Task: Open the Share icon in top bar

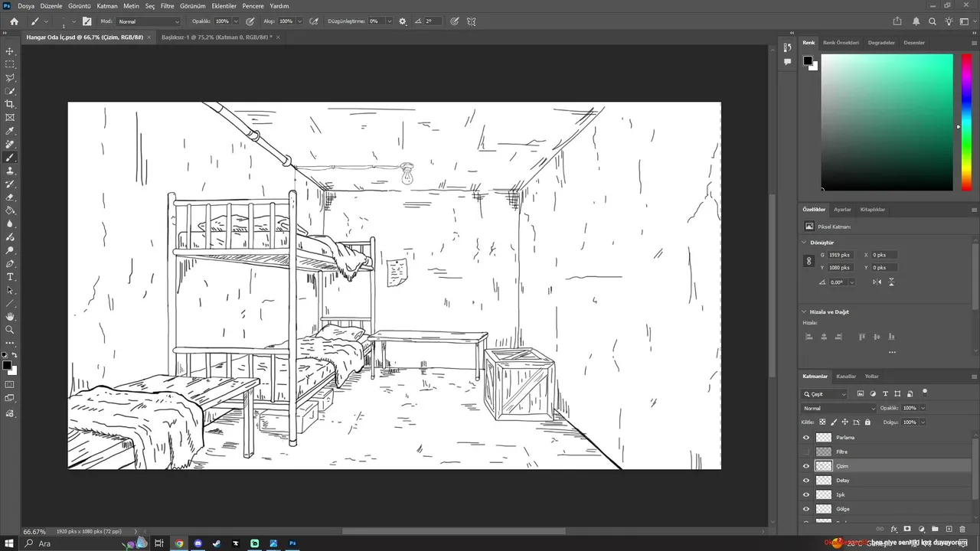Action: point(897,21)
